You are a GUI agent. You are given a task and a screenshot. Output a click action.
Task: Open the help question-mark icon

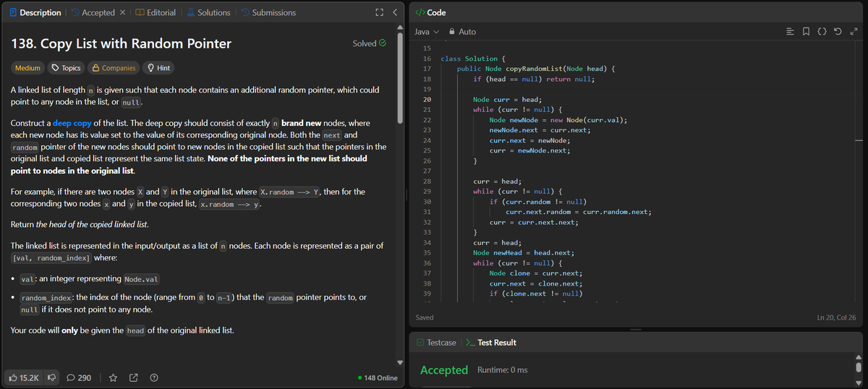(153, 377)
